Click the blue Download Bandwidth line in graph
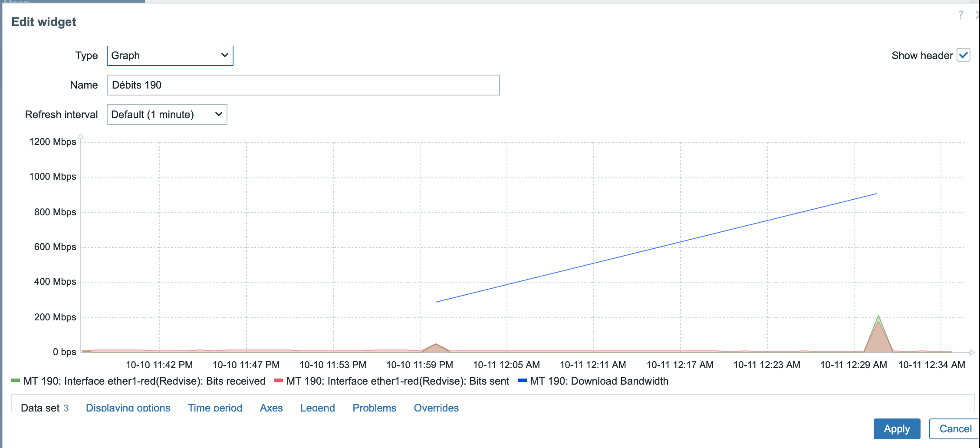 (x=656, y=248)
